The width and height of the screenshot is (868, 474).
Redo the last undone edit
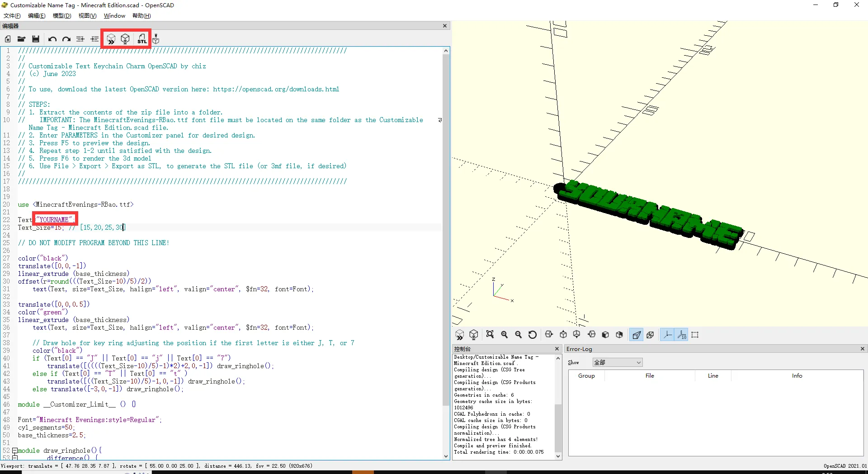click(x=66, y=39)
